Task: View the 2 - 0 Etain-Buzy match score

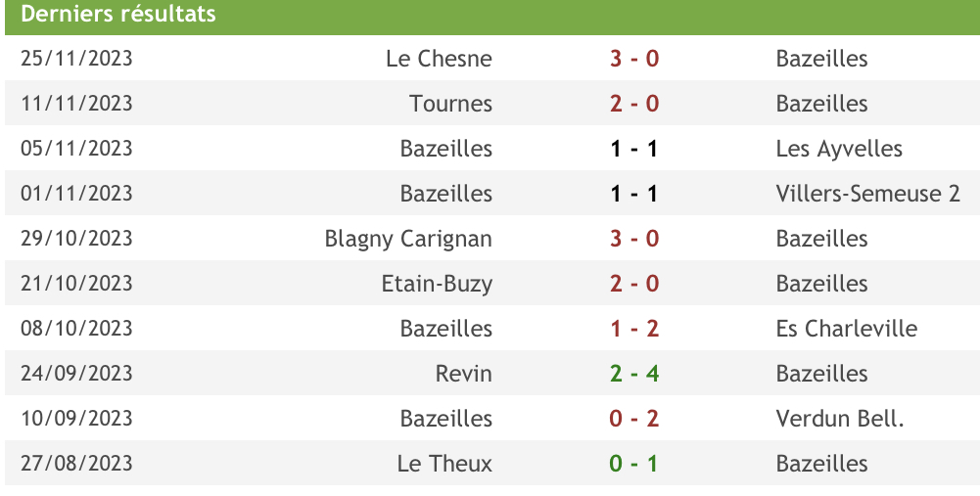Action: (x=634, y=284)
